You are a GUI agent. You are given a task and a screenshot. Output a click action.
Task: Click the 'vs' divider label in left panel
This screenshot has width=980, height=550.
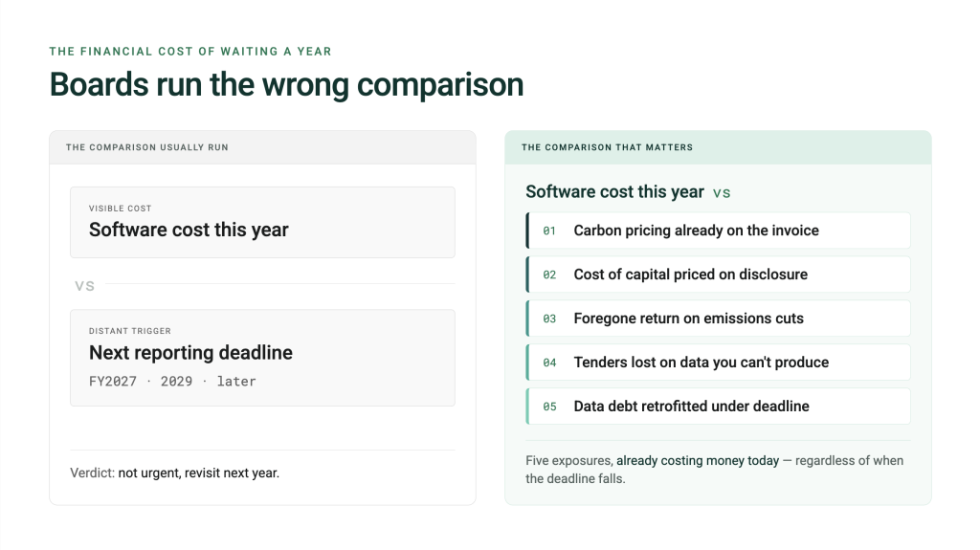84,286
